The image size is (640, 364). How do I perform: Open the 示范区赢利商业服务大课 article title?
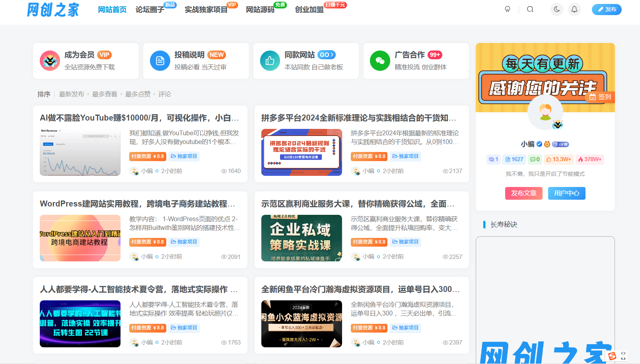[x=358, y=204]
